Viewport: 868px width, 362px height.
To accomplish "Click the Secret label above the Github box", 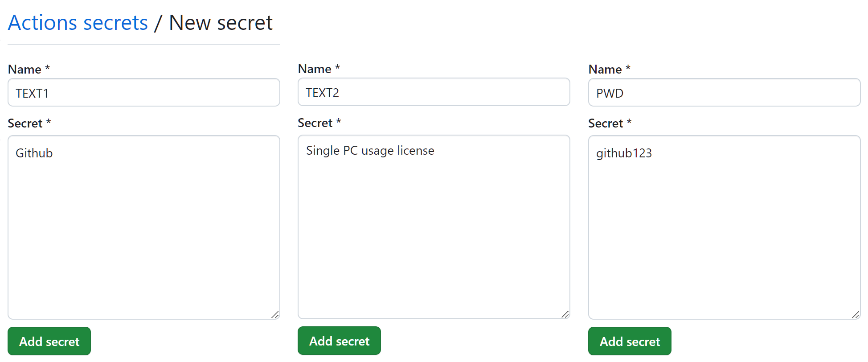I will (x=25, y=123).
